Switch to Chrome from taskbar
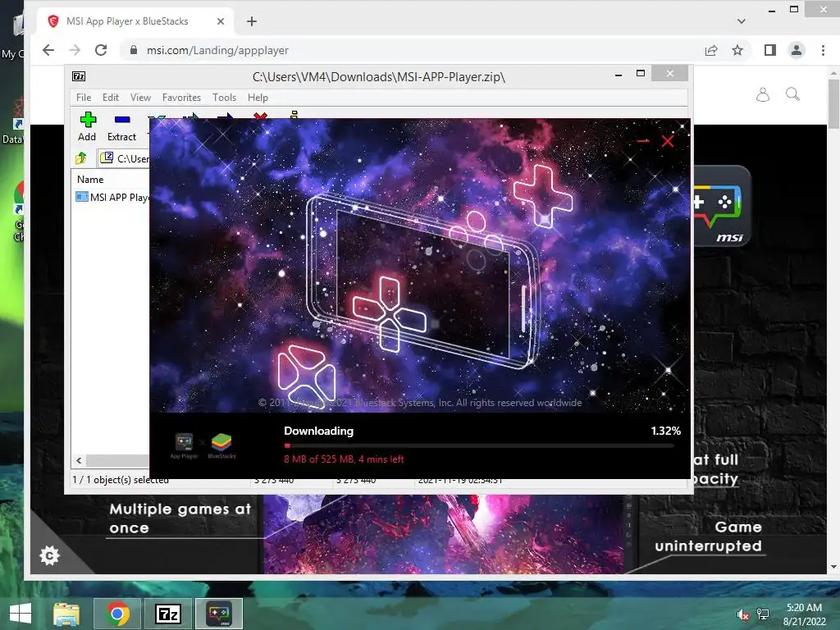This screenshot has height=630, width=840. [117, 614]
